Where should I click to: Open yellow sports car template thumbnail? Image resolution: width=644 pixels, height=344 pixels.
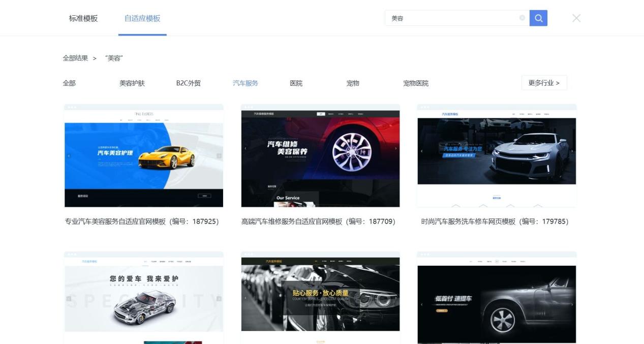144,156
